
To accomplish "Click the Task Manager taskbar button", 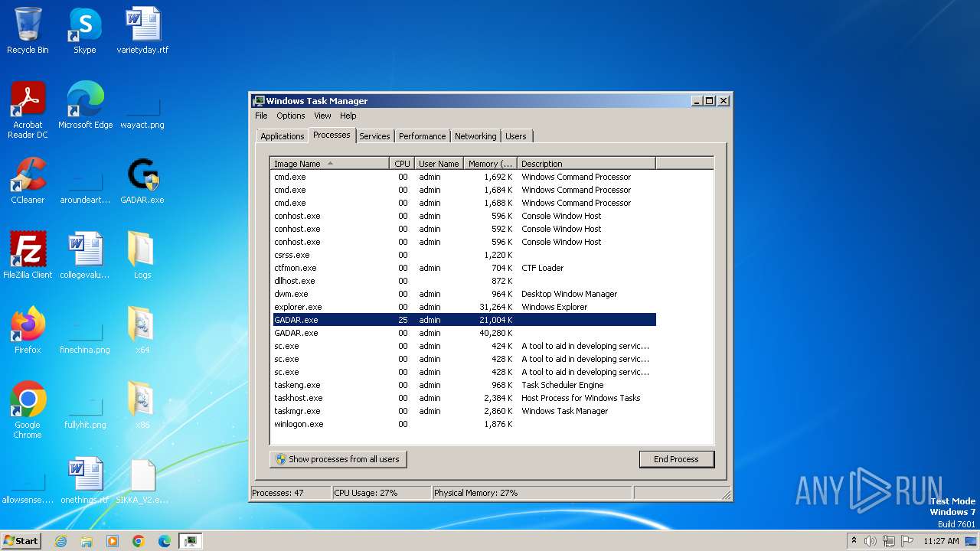I will [x=190, y=541].
